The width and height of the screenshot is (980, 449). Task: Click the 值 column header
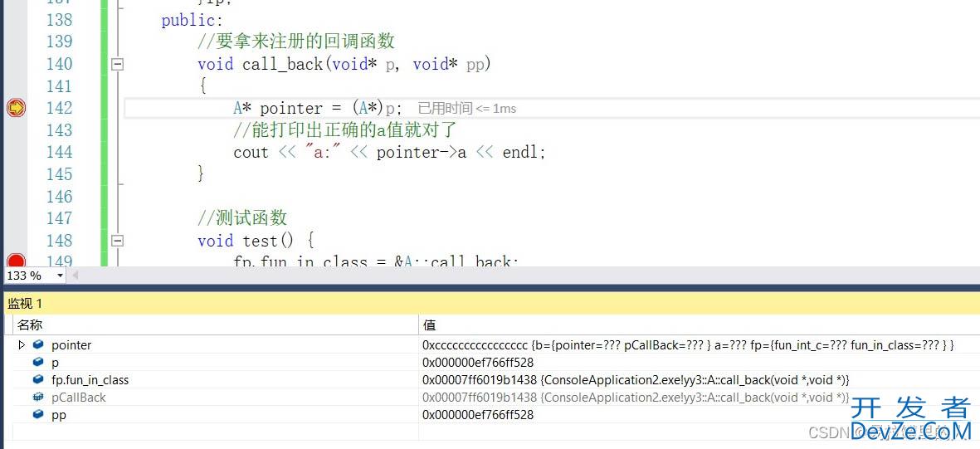click(699, 325)
